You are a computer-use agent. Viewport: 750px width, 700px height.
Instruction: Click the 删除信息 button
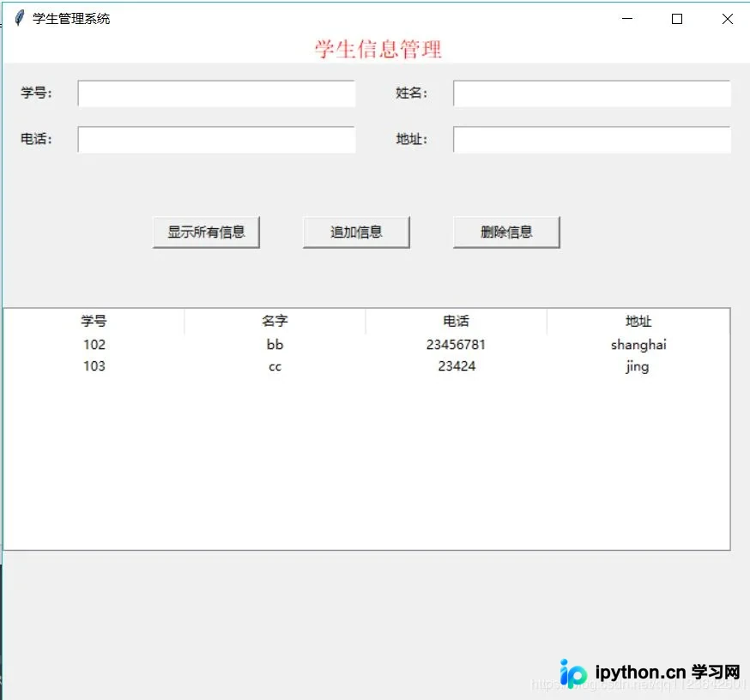[506, 232]
